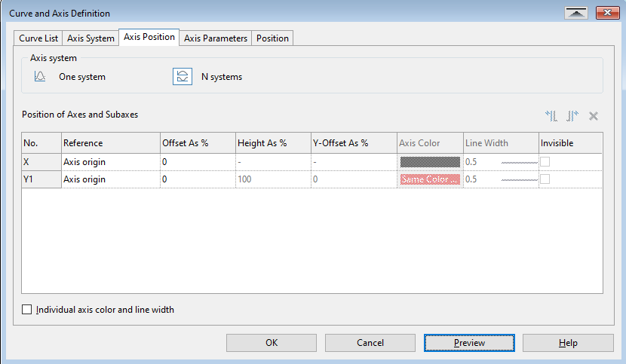Viewport: 626px width, 364px height.
Task: Enable Individual axis color and line width
Action: 28,309
